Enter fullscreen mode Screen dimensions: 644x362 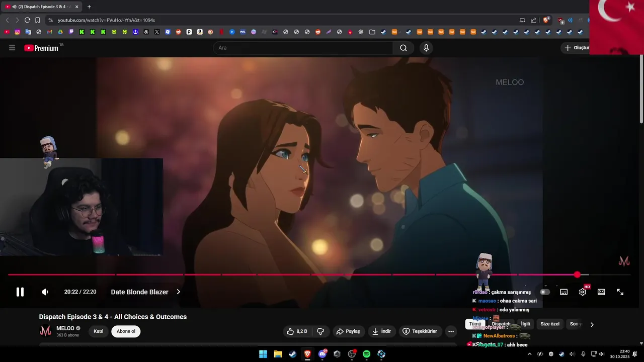(620, 292)
